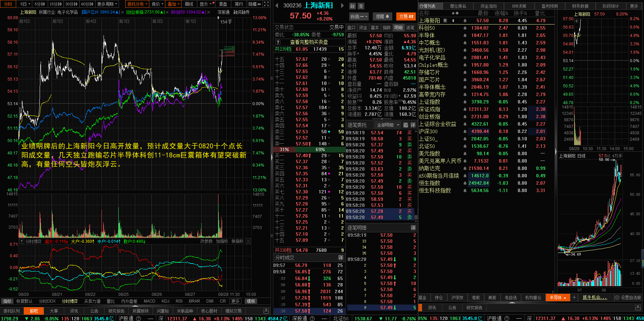Open the 抓牛机会 link
This screenshot has width=644, height=321.
[x=595, y=297]
